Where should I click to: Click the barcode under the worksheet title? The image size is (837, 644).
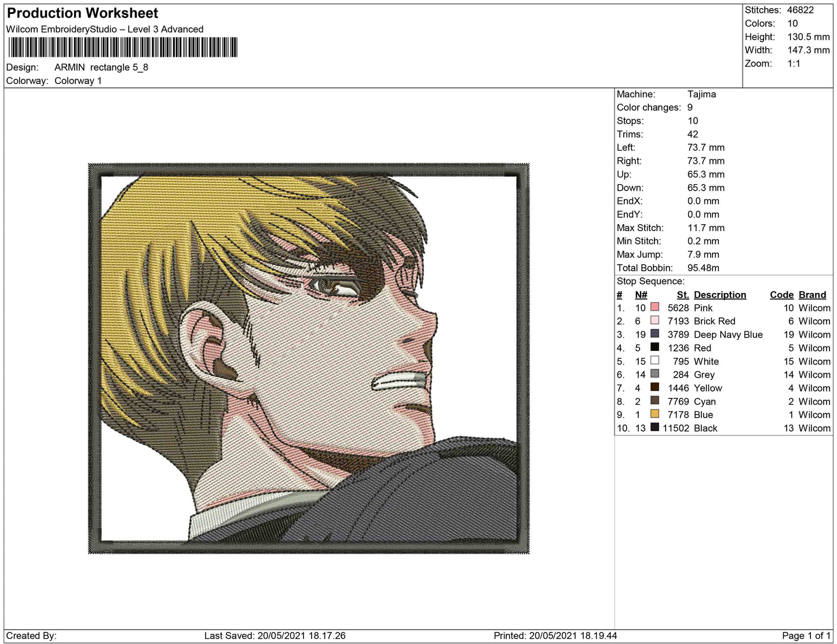(x=122, y=47)
